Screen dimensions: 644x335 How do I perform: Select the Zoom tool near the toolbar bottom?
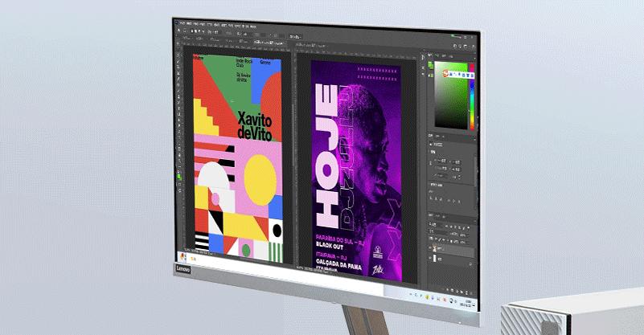pyautogui.click(x=180, y=164)
